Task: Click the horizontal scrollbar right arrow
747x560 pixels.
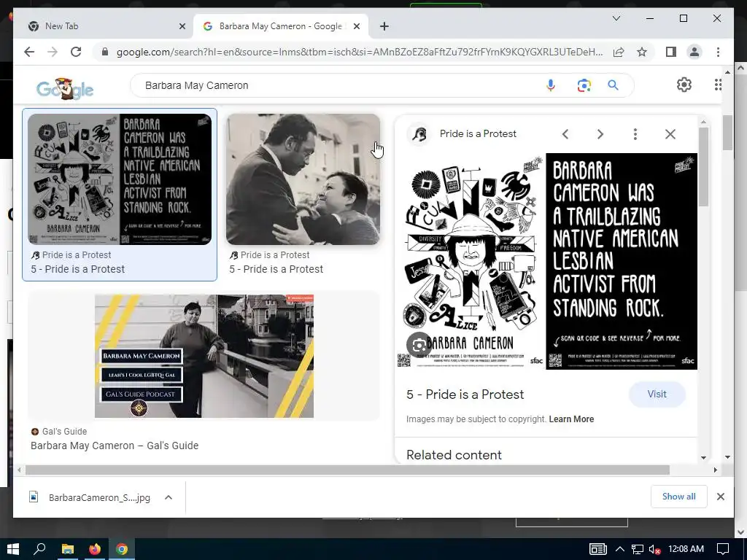Action: point(715,470)
